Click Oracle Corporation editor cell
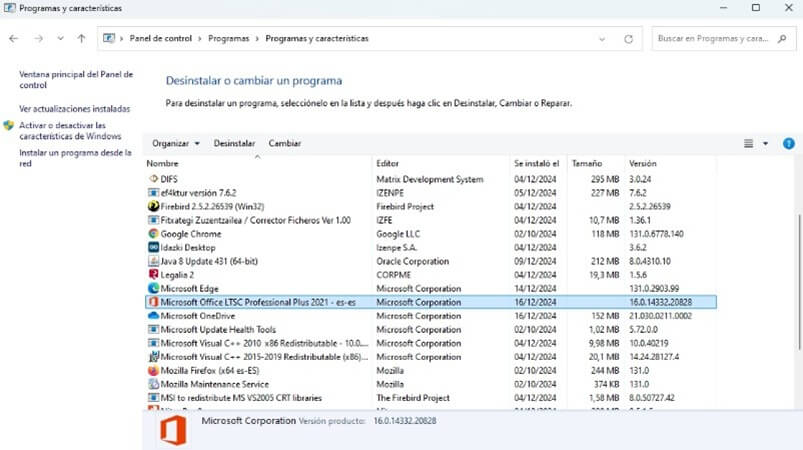The image size is (803, 450). coord(412,261)
